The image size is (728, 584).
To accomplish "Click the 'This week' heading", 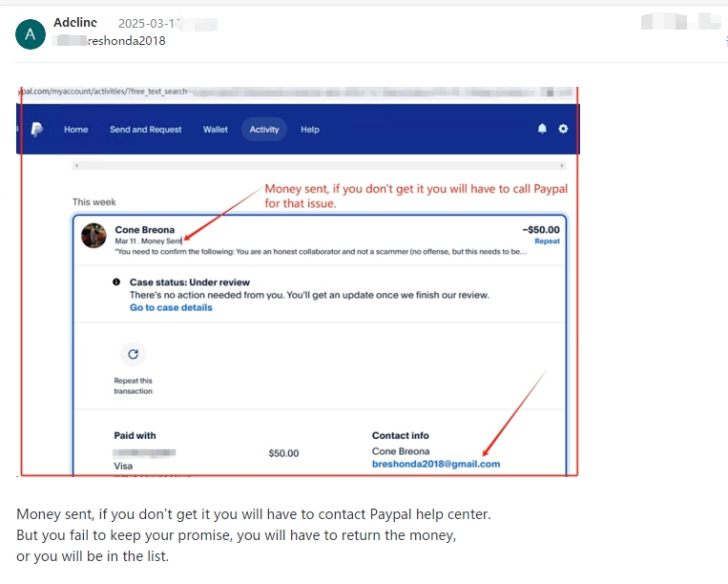I will coord(94,202).
